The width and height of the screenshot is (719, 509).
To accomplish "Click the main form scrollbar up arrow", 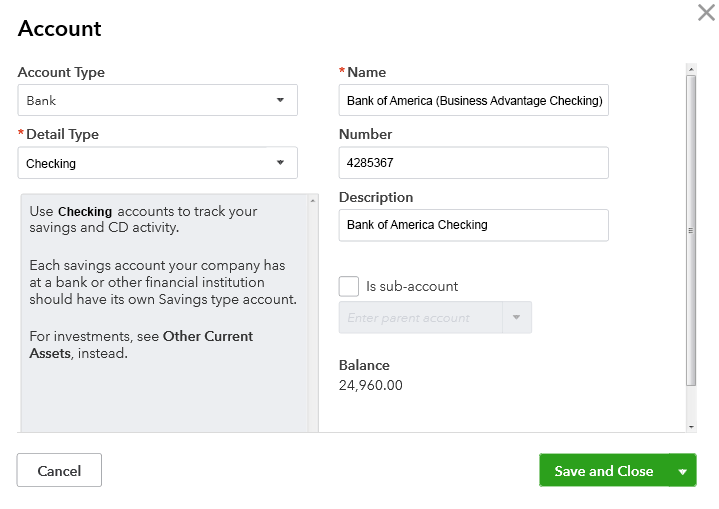I will (691, 69).
